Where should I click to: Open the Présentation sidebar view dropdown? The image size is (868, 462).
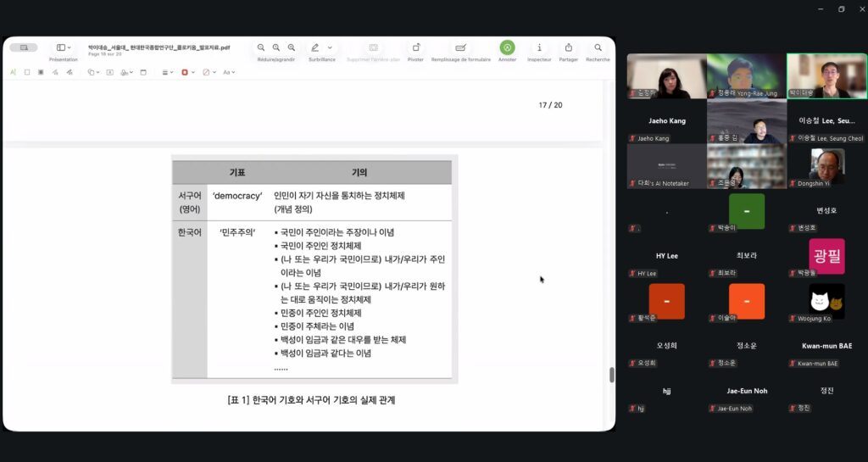tap(64, 47)
